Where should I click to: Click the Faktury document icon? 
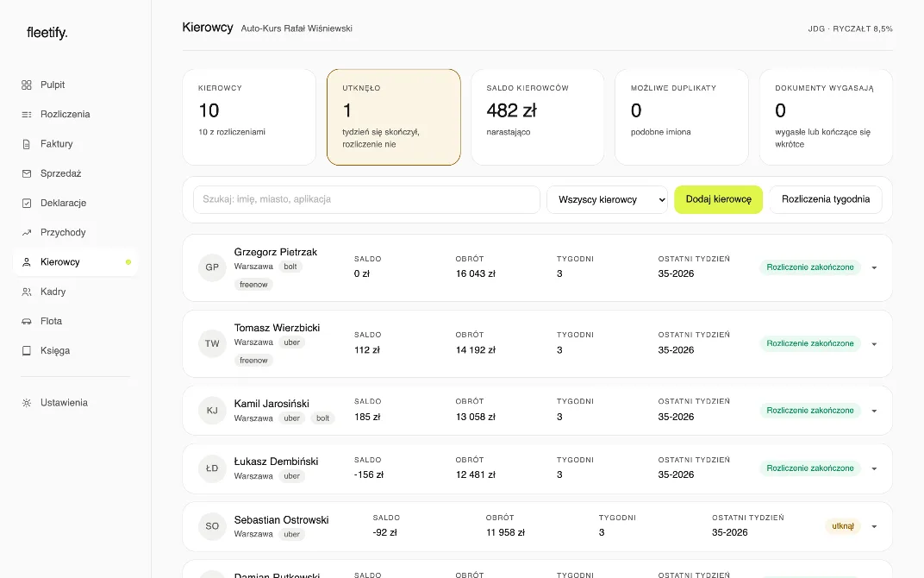pyautogui.click(x=27, y=144)
